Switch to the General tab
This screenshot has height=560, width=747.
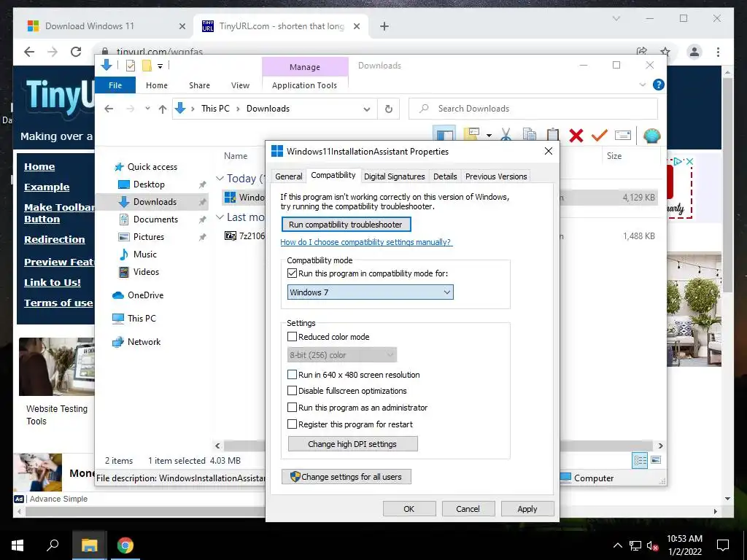(x=289, y=176)
